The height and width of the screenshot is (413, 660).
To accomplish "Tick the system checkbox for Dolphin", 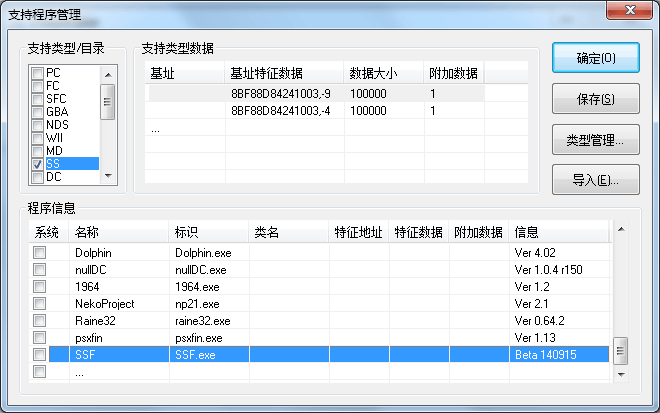I will [x=39, y=253].
